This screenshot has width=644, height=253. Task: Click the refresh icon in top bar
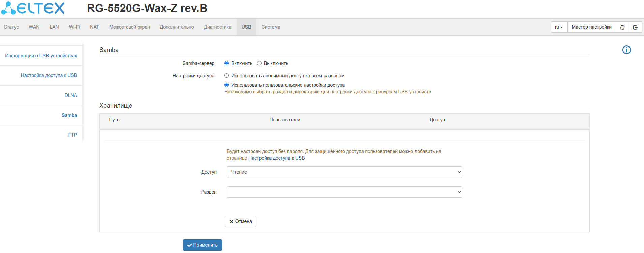pos(622,27)
